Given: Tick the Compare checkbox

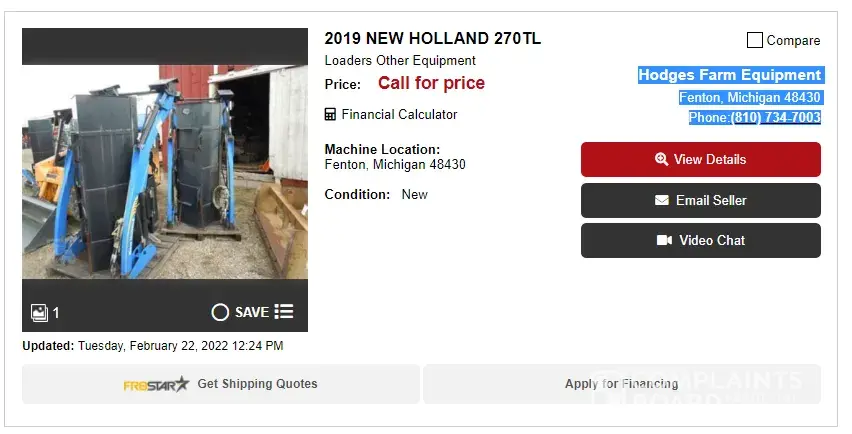Looking at the screenshot, I should coord(755,40).
